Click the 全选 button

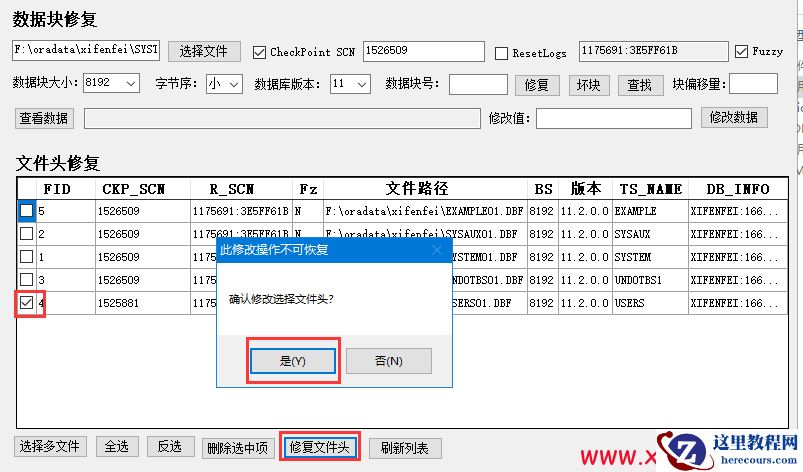[117, 446]
